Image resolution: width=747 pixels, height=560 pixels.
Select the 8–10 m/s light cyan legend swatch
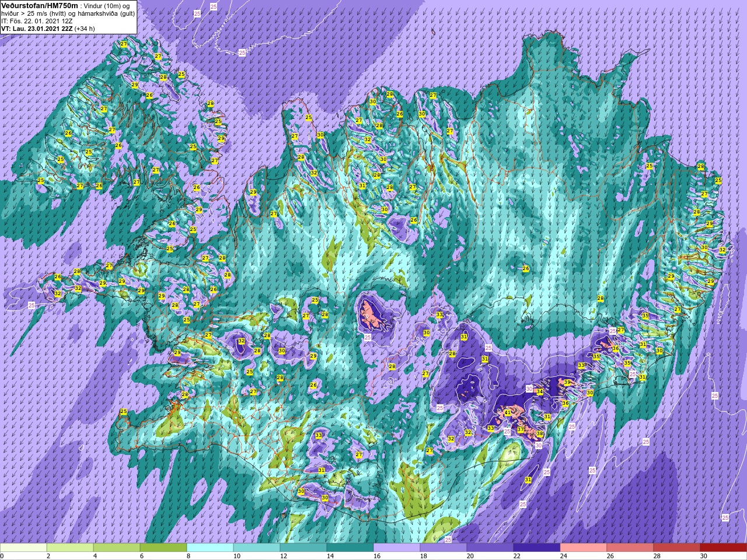coord(210,548)
